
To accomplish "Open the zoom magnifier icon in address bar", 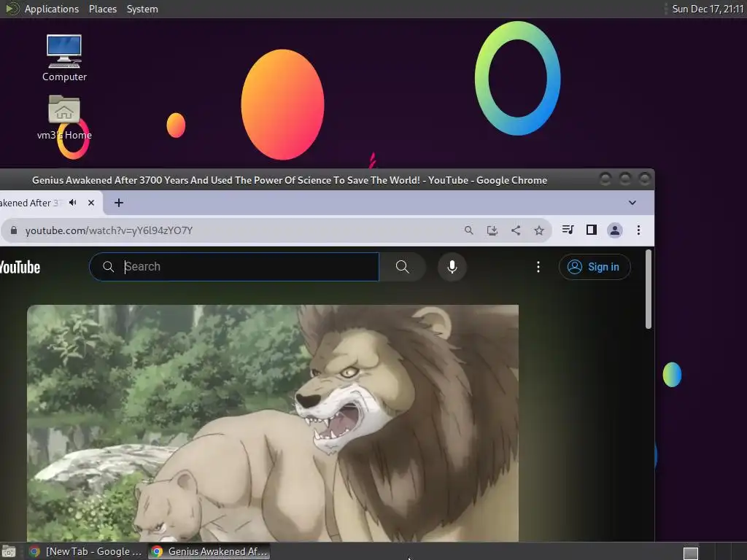I will pos(469,230).
